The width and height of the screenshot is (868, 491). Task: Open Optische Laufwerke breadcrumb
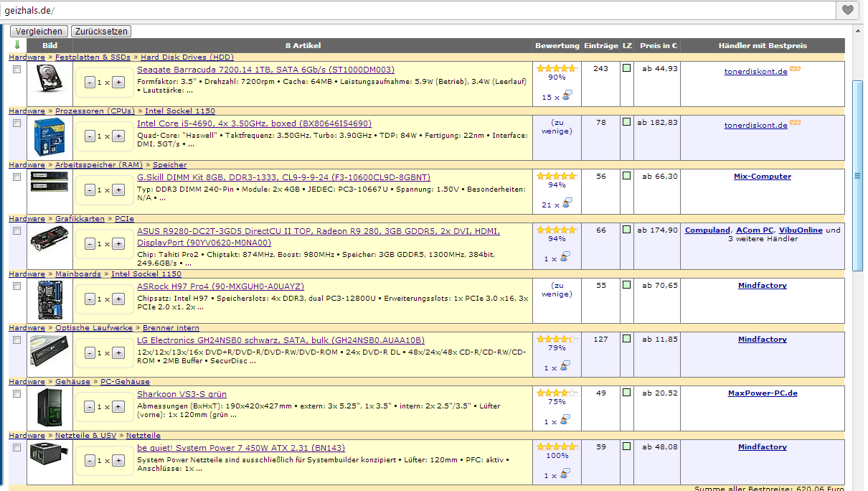point(94,328)
